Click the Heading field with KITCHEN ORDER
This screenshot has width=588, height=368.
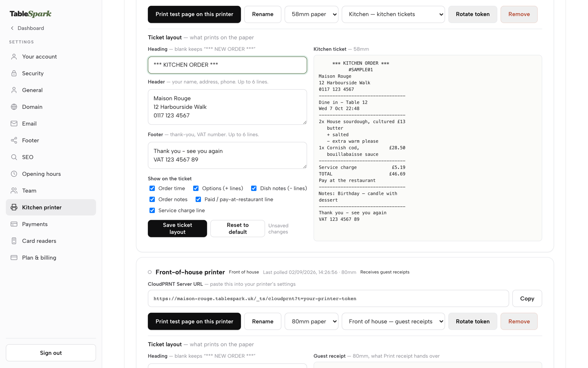pos(227,65)
